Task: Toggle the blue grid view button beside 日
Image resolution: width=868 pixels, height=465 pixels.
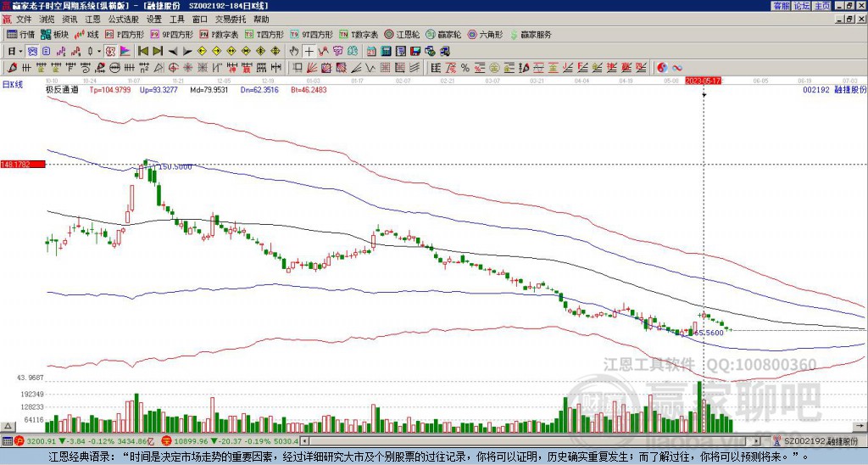Action: coord(33,52)
